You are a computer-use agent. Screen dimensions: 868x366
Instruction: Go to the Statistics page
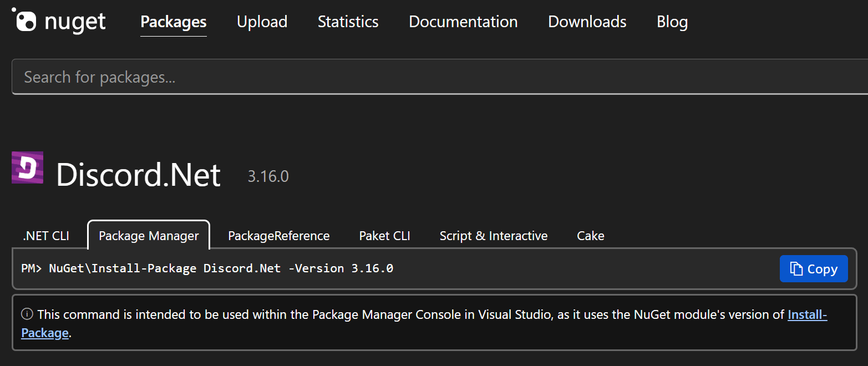click(x=348, y=22)
